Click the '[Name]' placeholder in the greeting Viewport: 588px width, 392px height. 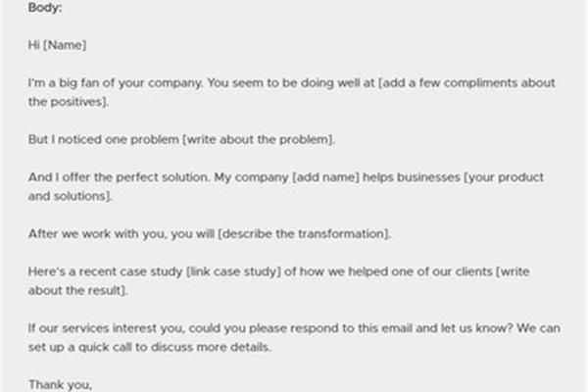[65, 45]
